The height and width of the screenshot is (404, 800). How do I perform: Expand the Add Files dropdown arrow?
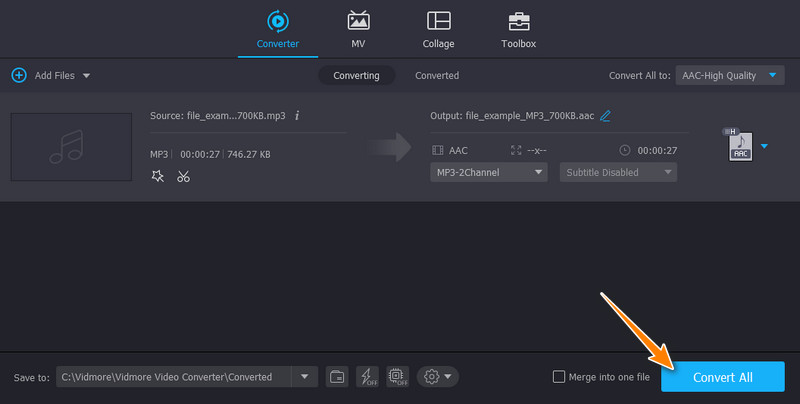(x=86, y=76)
